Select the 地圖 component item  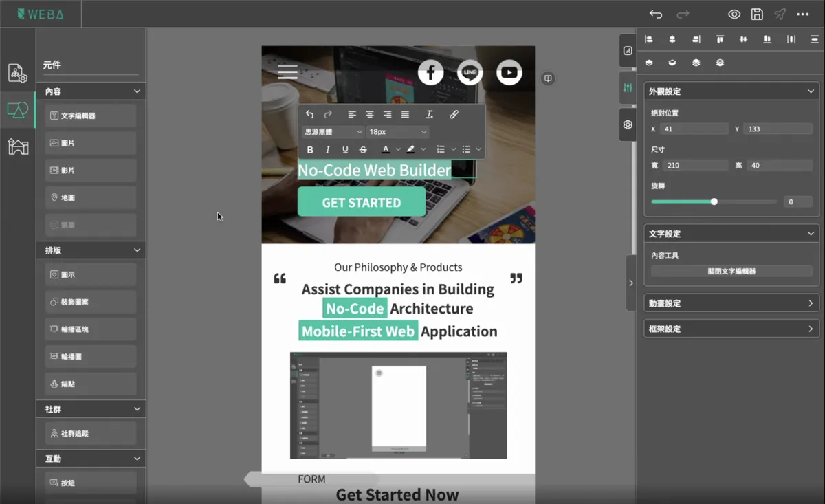pos(91,198)
